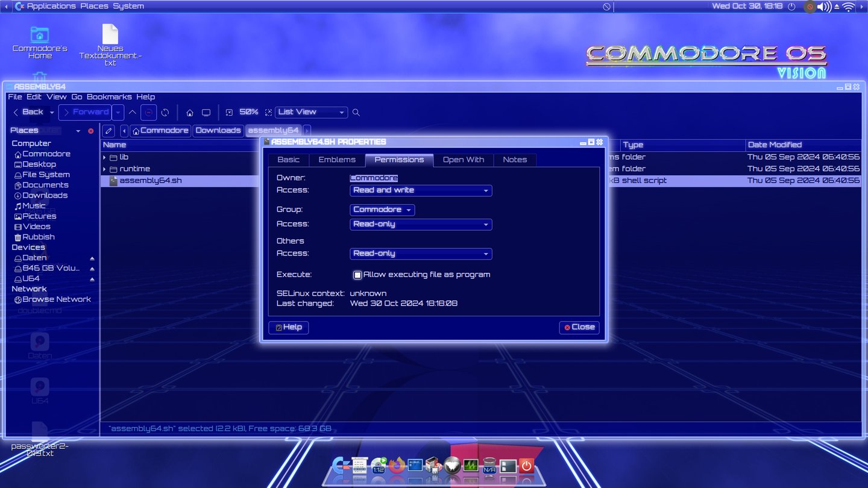Sort by the Date Modified column header
Image resolution: width=868 pixels, height=488 pixels.
[x=804, y=145]
